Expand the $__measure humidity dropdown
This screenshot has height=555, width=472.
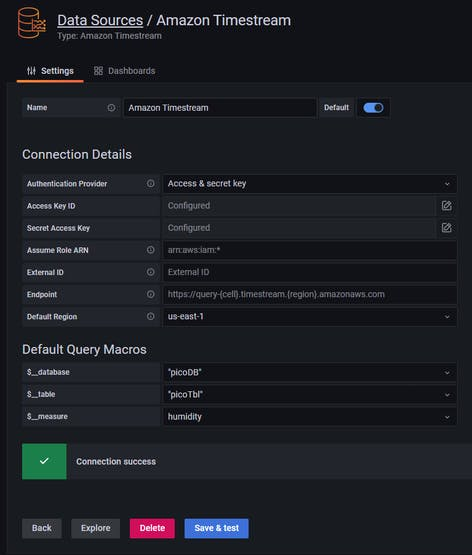(310, 417)
